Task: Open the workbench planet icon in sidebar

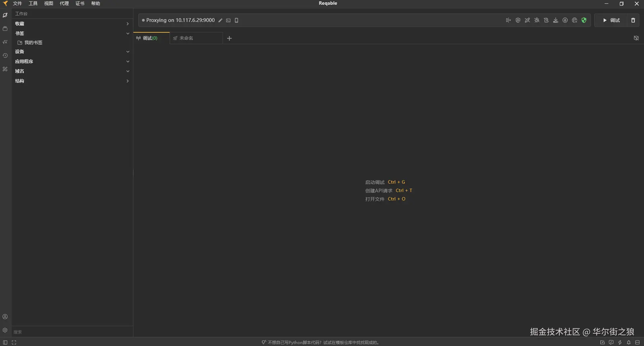Action: 5,15
